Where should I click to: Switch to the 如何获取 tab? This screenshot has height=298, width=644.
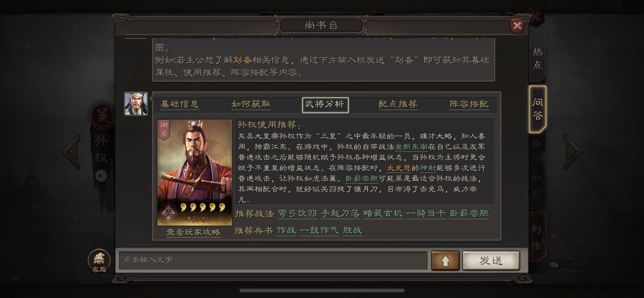251,104
